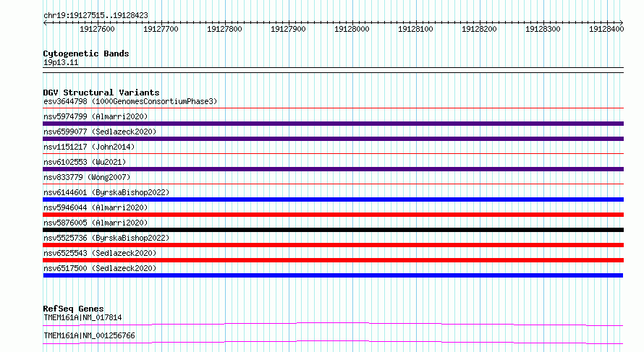Click the RefSeq Genes track title
Viewport: 644px width, 352px height.
(73, 309)
